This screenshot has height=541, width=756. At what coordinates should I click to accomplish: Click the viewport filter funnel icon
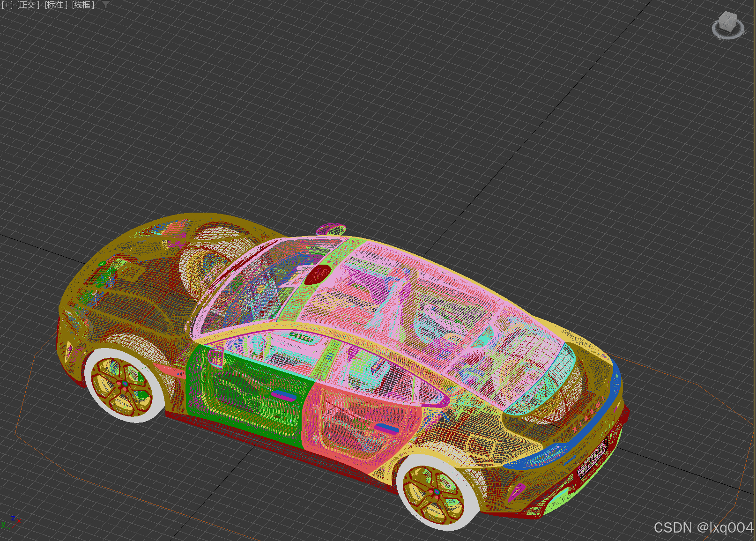coord(106,5)
